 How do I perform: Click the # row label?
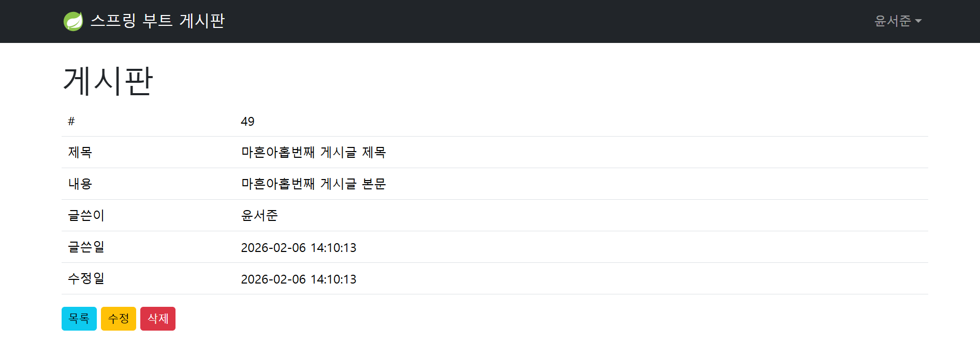(x=71, y=122)
